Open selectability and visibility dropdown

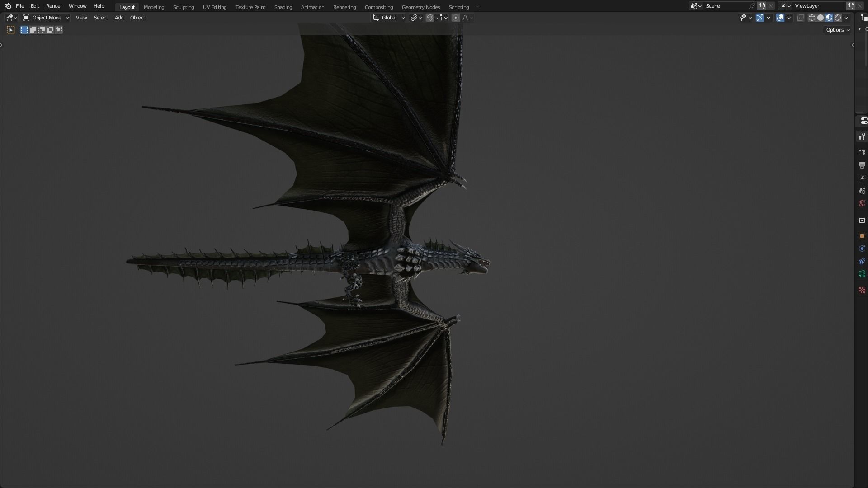pyautogui.click(x=745, y=18)
